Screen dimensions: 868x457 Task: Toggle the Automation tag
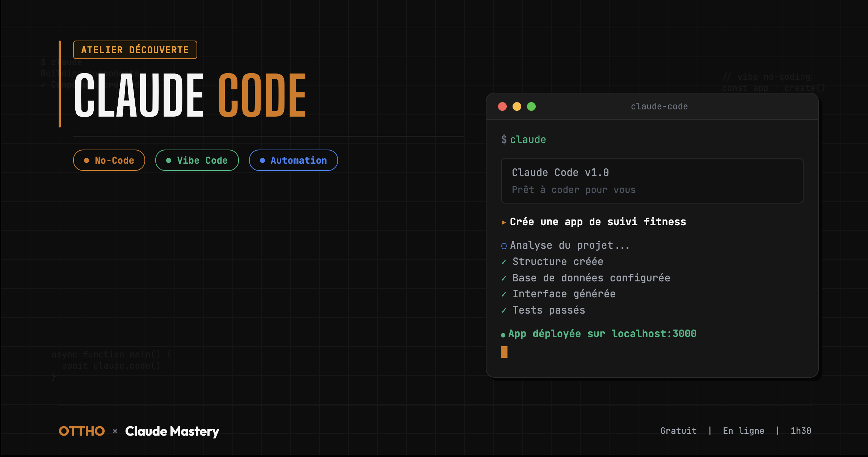click(x=293, y=160)
